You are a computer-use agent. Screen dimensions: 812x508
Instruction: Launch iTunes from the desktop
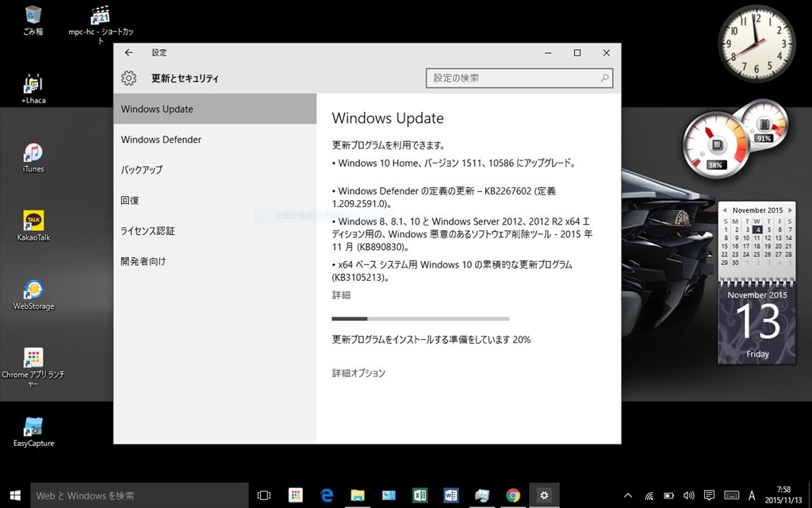(33, 158)
